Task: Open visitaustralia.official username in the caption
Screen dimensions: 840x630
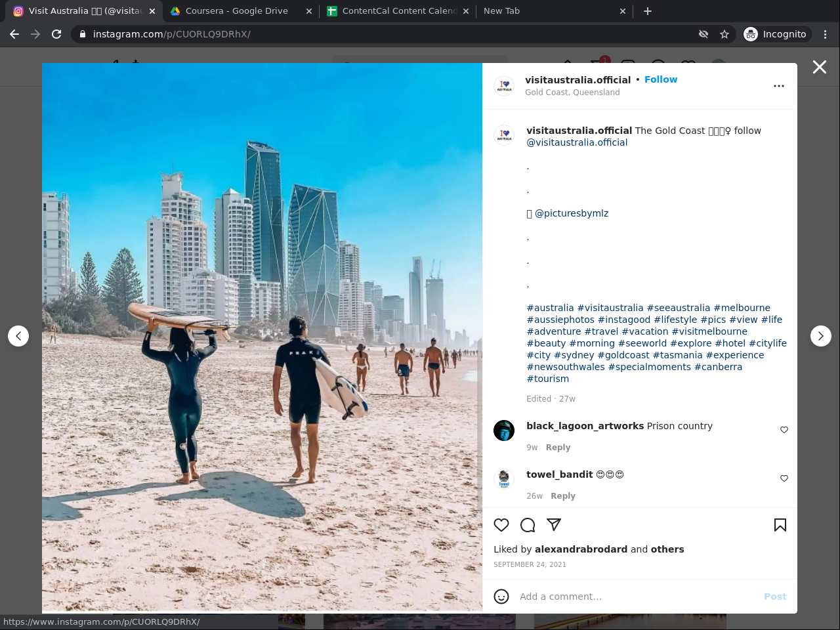Action: click(579, 131)
